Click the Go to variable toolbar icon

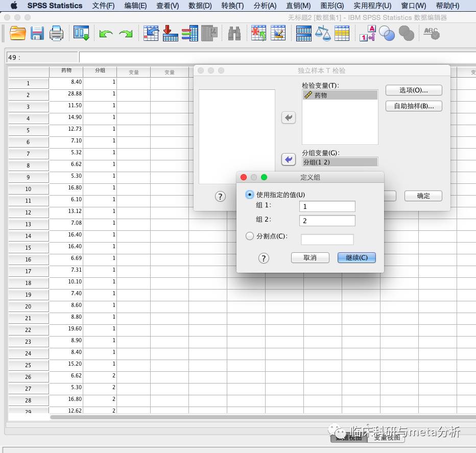[170, 33]
